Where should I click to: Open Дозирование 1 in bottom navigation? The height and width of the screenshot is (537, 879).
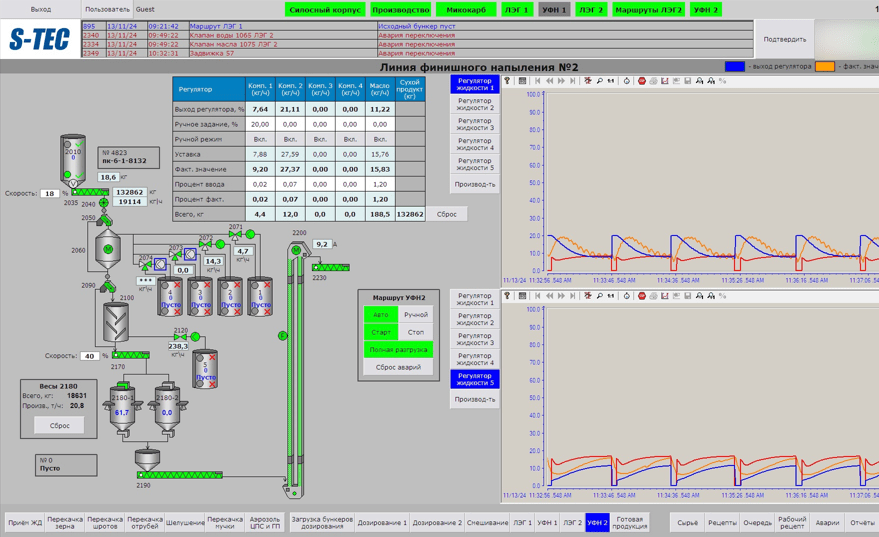click(382, 522)
